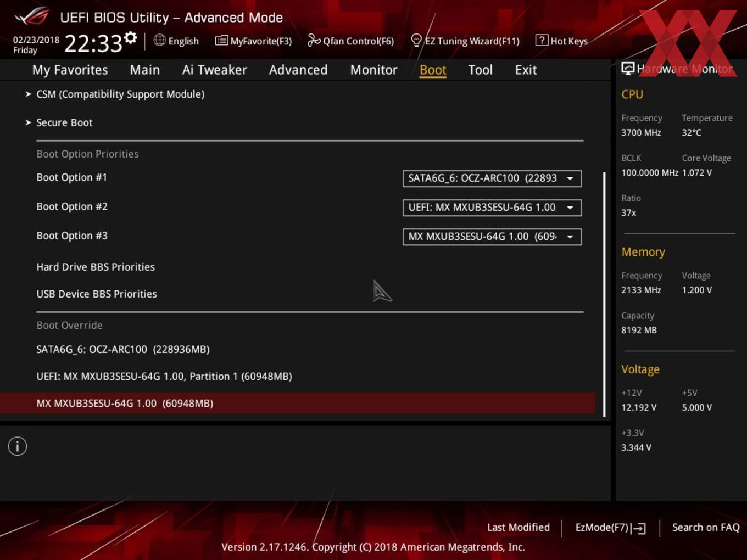The width and height of the screenshot is (747, 560).
Task: Open the Tool tab
Action: (x=480, y=70)
